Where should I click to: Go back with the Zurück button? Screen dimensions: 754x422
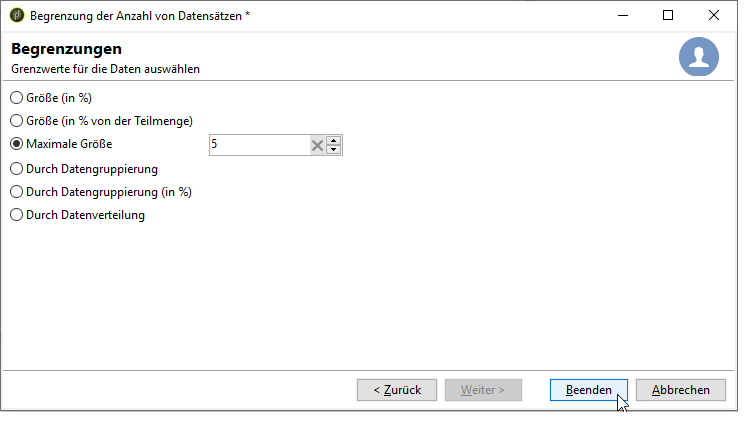[x=397, y=390]
